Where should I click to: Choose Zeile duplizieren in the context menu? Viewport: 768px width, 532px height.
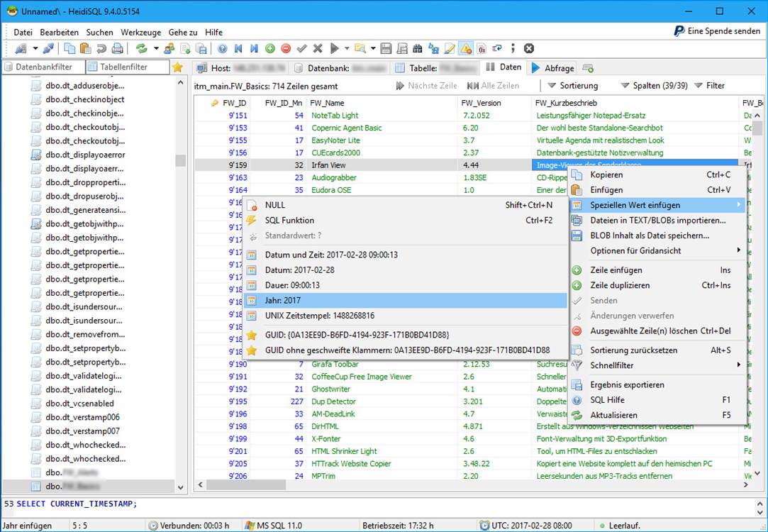pos(658,285)
